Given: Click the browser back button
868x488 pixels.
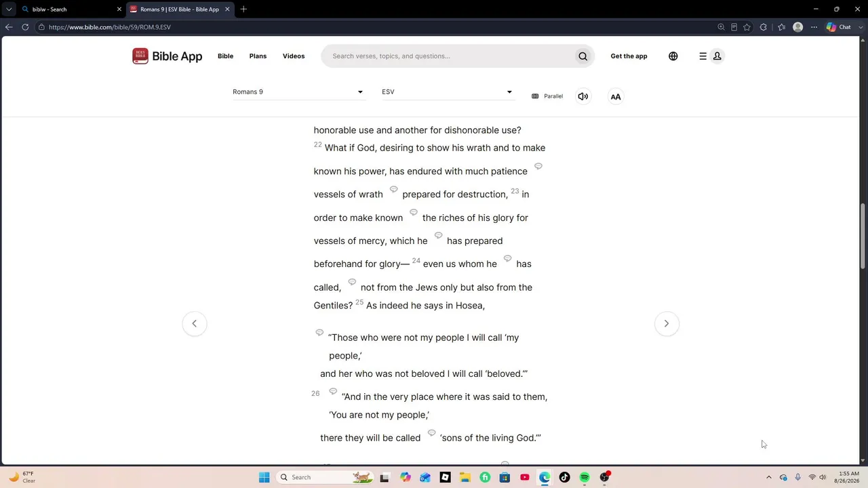Looking at the screenshot, I should 9,27.
